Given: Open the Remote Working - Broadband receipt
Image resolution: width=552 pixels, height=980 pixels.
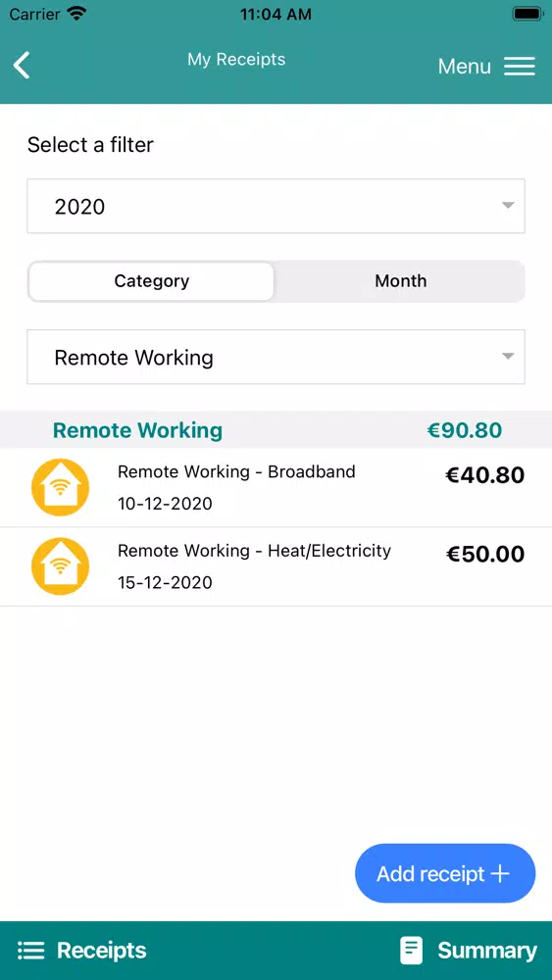Looking at the screenshot, I should pos(276,487).
